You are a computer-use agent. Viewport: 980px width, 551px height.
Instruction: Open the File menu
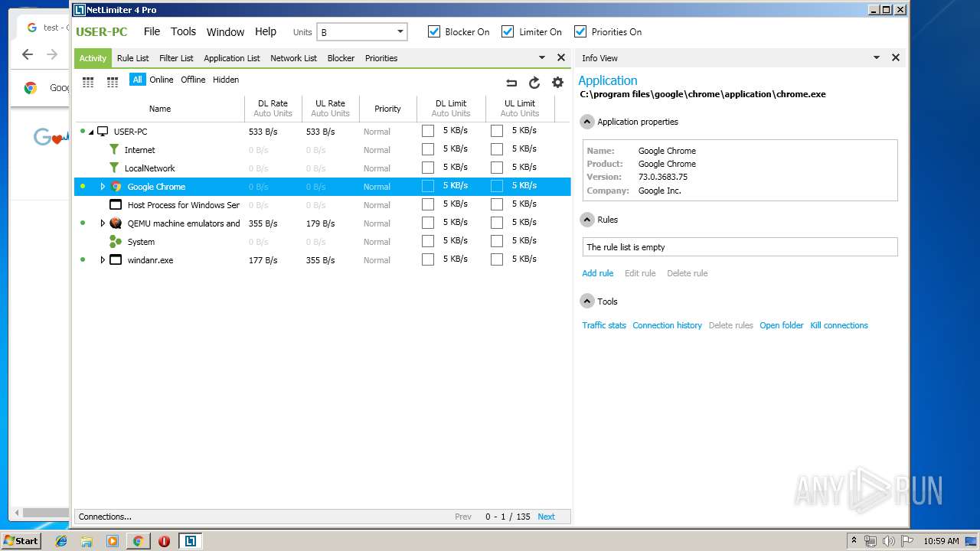152,31
